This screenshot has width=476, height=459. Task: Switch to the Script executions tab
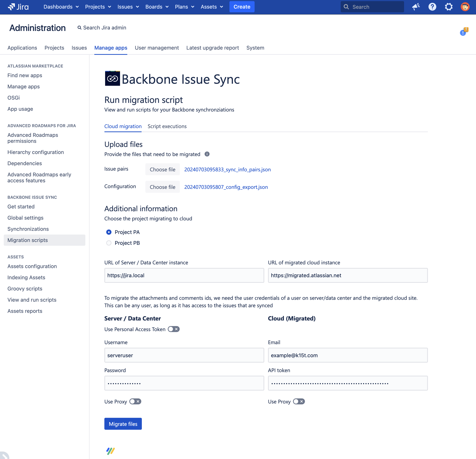[x=167, y=126]
